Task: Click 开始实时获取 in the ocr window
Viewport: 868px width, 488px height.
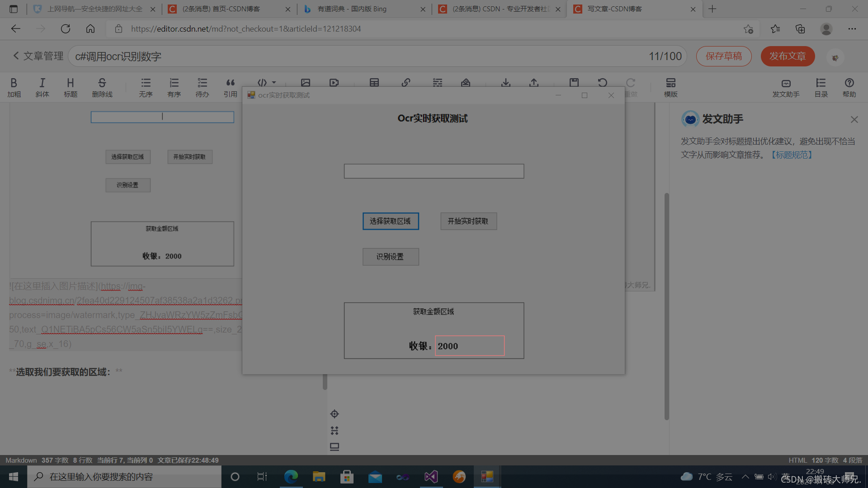Action: pyautogui.click(x=468, y=221)
